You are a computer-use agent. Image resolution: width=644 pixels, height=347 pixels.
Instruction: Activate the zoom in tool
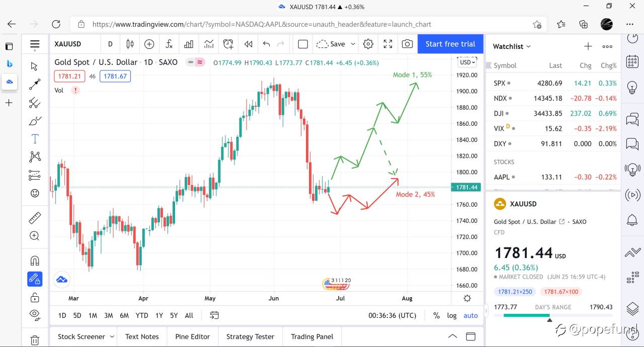[35, 236]
